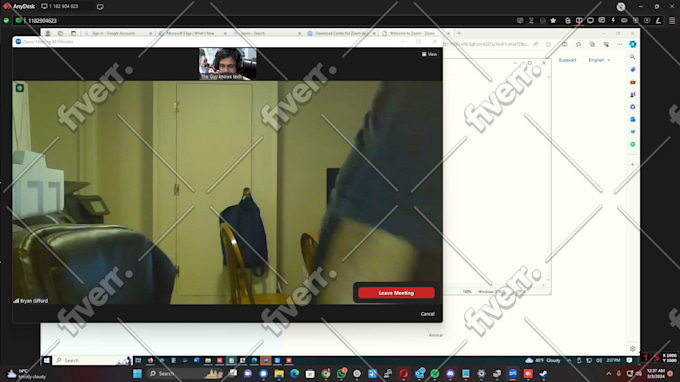Open a new Edge tab
The width and height of the screenshot is (680, 382).
coord(458,33)
